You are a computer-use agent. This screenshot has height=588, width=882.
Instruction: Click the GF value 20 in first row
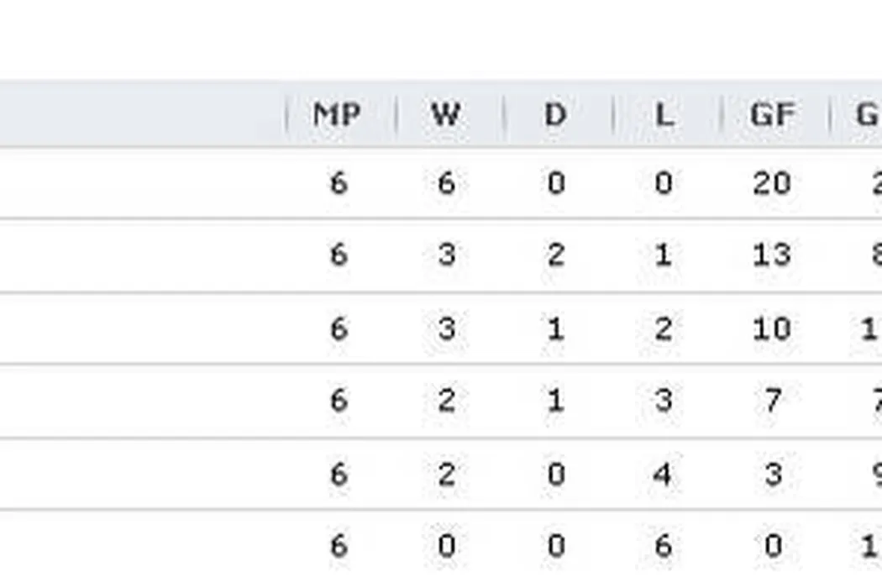pos(771,182)
